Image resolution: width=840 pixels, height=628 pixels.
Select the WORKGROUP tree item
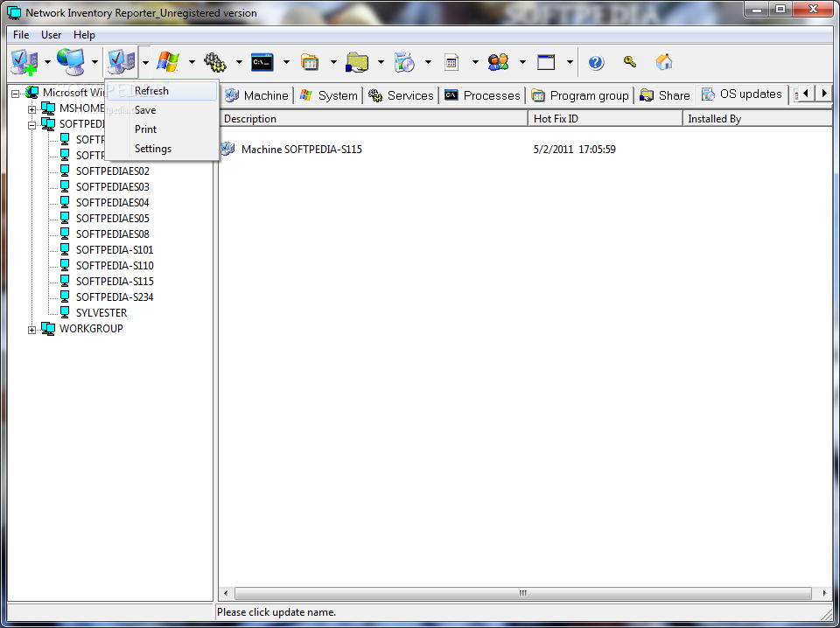91,329
